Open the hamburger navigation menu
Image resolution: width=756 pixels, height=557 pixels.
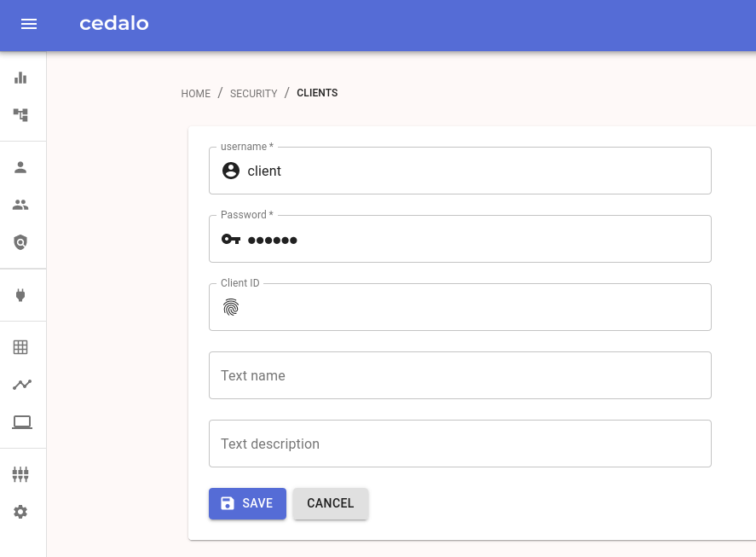29,24
